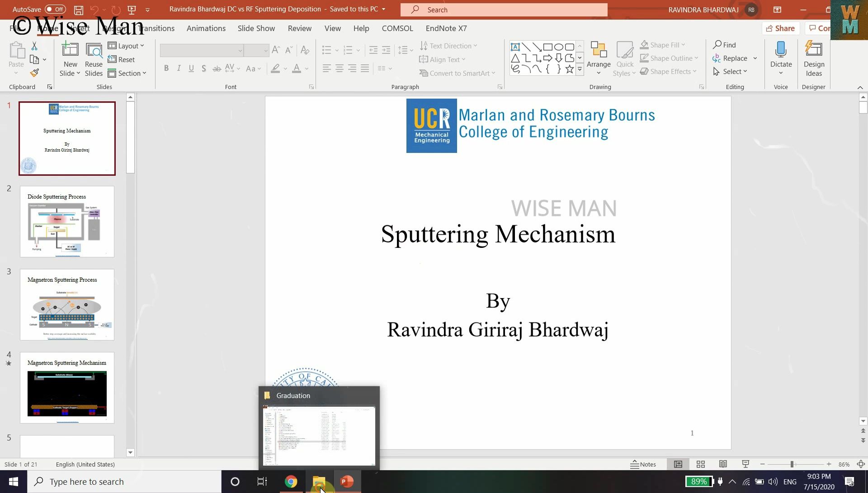Toggle AutoSave off switch
The width and height of the screenshot is (868, 493).
(55, 9)
